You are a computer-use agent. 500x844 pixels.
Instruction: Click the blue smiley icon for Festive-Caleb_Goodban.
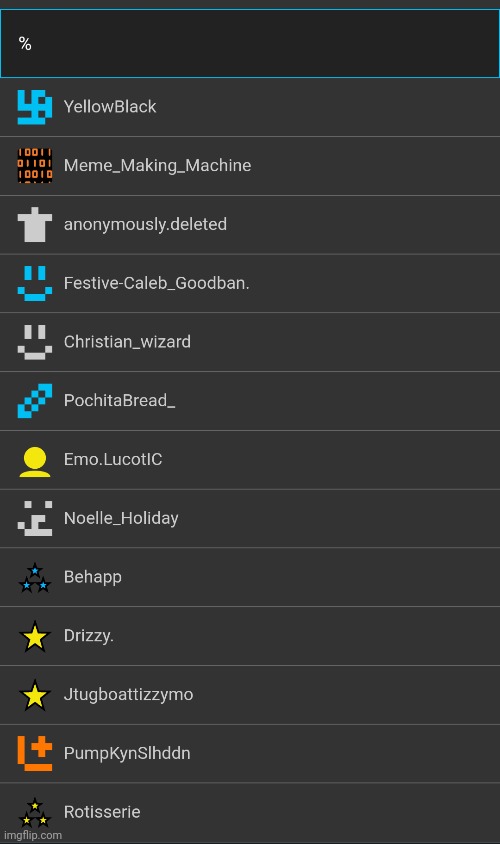coord(34,283)
